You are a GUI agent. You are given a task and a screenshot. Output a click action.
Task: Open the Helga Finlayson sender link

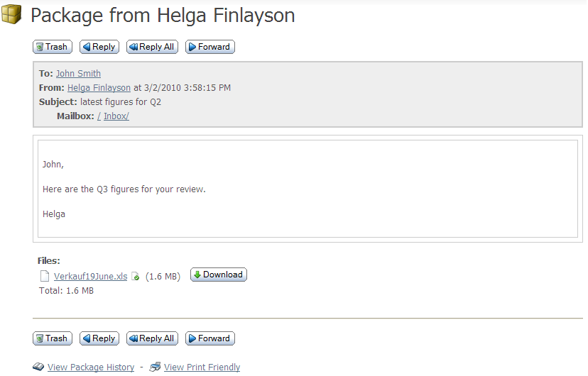tap(99, 88)
